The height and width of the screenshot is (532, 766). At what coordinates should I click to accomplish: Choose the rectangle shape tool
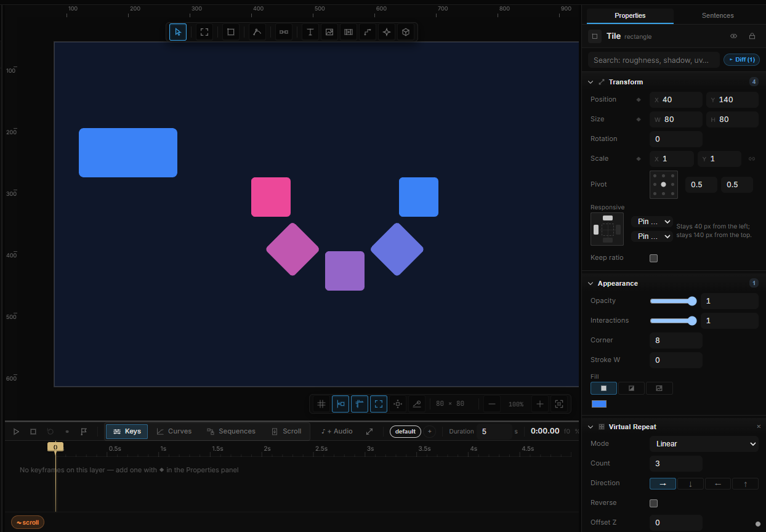231,32
